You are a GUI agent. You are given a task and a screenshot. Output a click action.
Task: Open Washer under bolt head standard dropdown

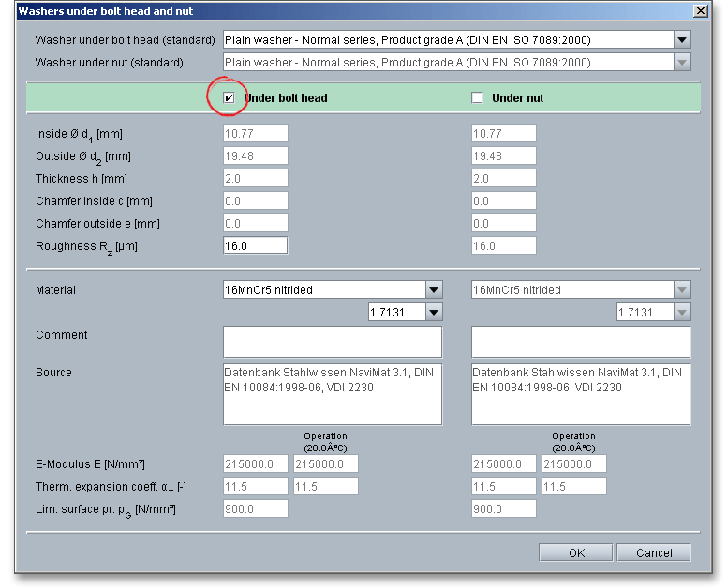[x=682, y=39]
